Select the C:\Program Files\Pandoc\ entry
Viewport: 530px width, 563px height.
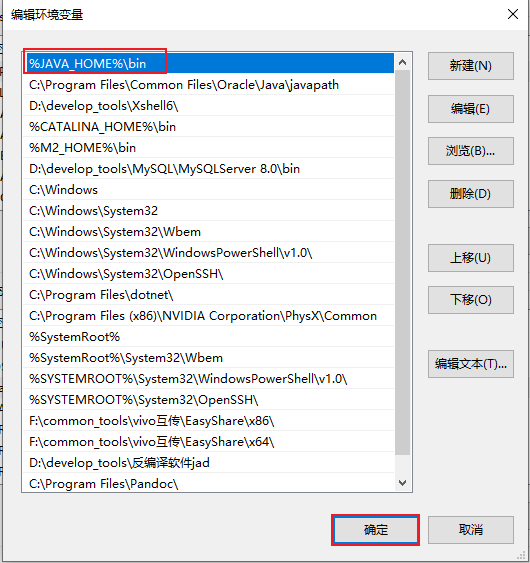click(x=208, y=483)
